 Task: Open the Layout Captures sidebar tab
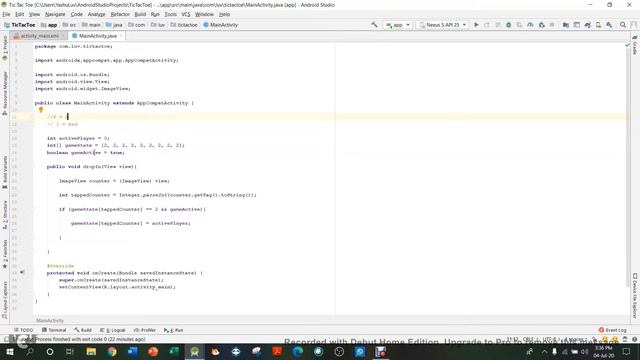tap(5, 300)
